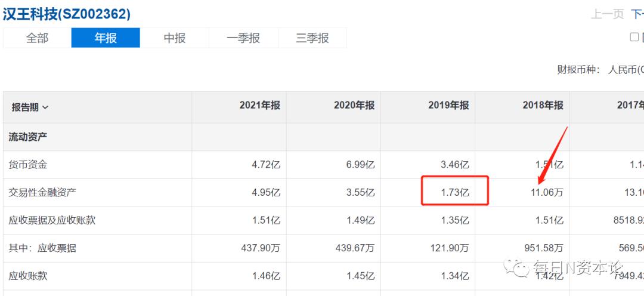Select the 其中：应收票据 row label
Viewport: 644px width, 296px height.
[x=42, y=248]
